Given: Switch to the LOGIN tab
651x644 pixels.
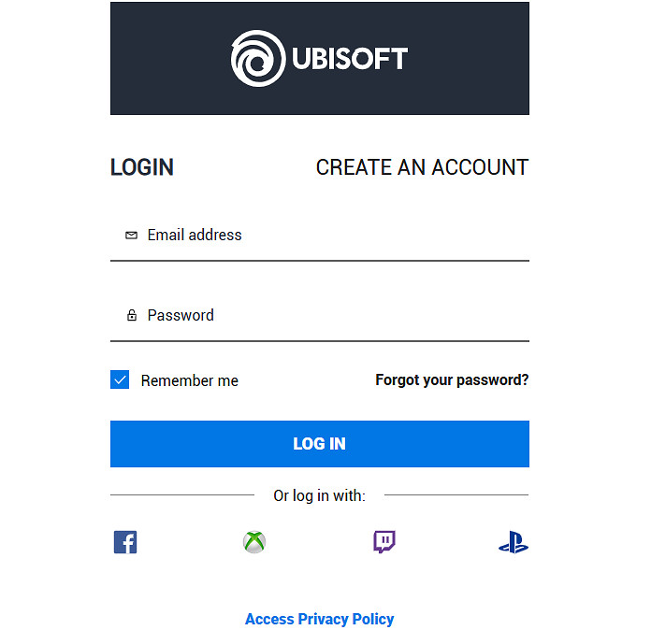Looking at the screenshot, I should (x=142, y=167).
